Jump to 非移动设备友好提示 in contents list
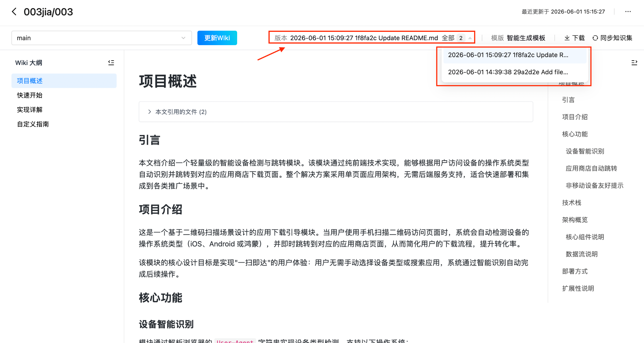 pyautogui.click(x=594, y=186)
